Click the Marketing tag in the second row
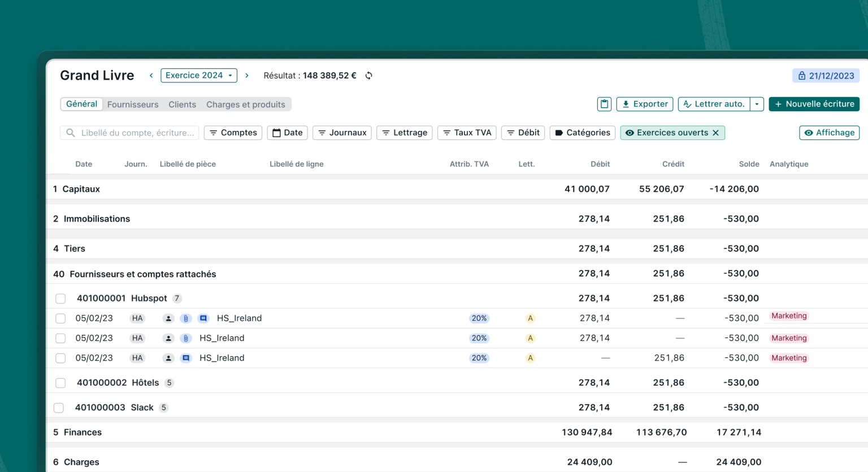Viewport: 868px width, 472px height. [789, 338]
